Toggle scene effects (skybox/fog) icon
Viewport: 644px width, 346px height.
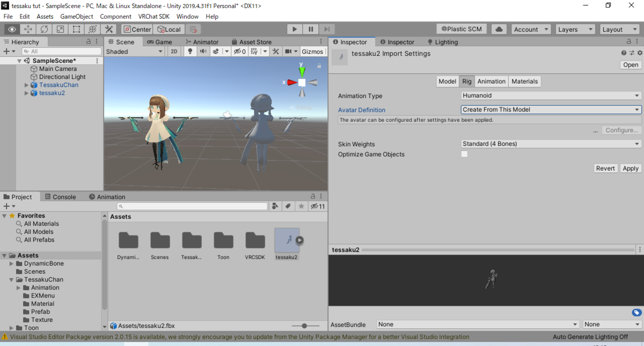216,51
